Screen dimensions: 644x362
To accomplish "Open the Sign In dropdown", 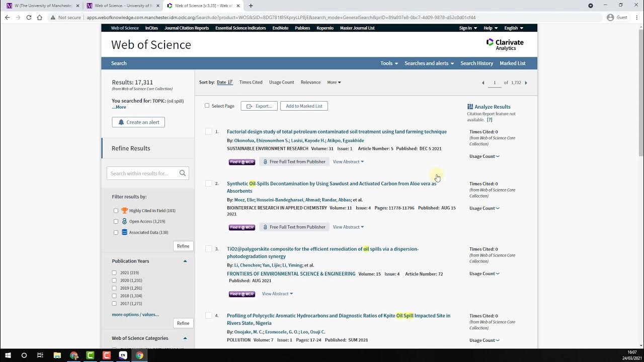I will coord(468,28).
